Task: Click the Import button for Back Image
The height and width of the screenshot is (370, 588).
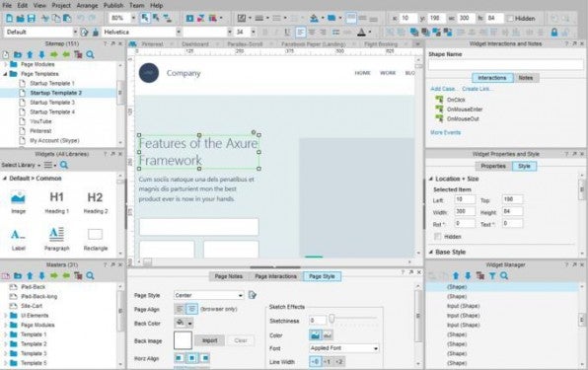Action: click(209, 340)
